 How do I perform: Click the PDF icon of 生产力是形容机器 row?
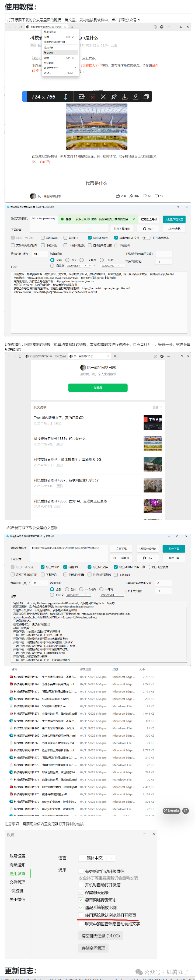point(11,677)
